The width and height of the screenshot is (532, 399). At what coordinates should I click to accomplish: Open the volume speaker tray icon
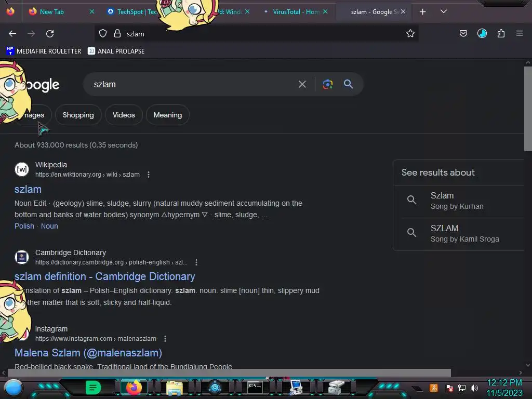click(x=474, y=388)
